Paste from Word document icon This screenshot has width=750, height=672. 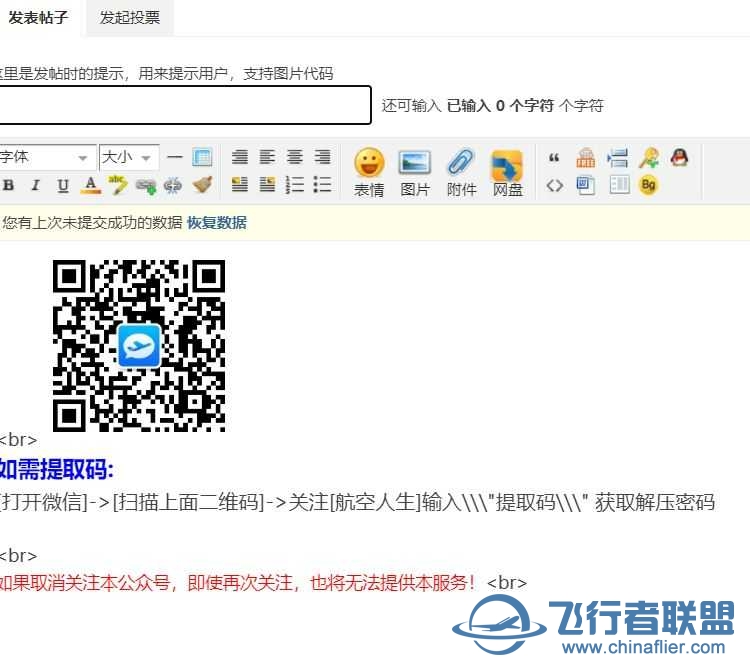pos(586,185)
